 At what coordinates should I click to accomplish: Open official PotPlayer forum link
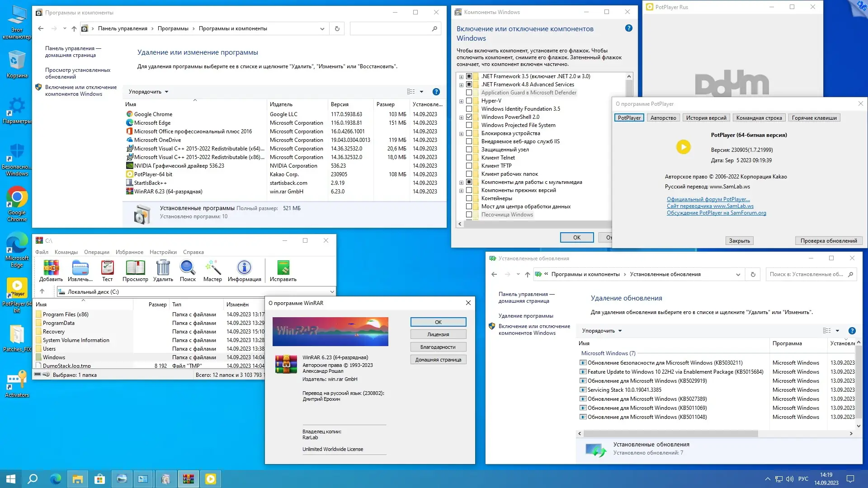point(708,199)
